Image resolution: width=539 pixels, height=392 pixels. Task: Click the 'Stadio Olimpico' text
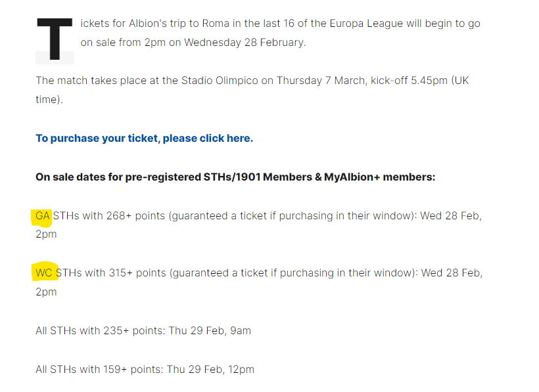click(220, 81)
